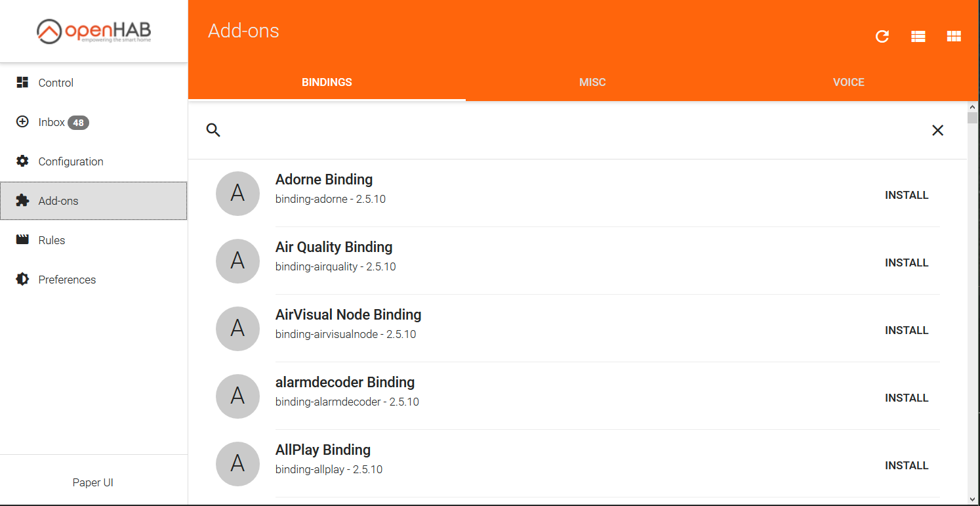Click the Configuration gear icon
Image resolution: width=980 pixels, height=506 pixels.
coord(22,161)
